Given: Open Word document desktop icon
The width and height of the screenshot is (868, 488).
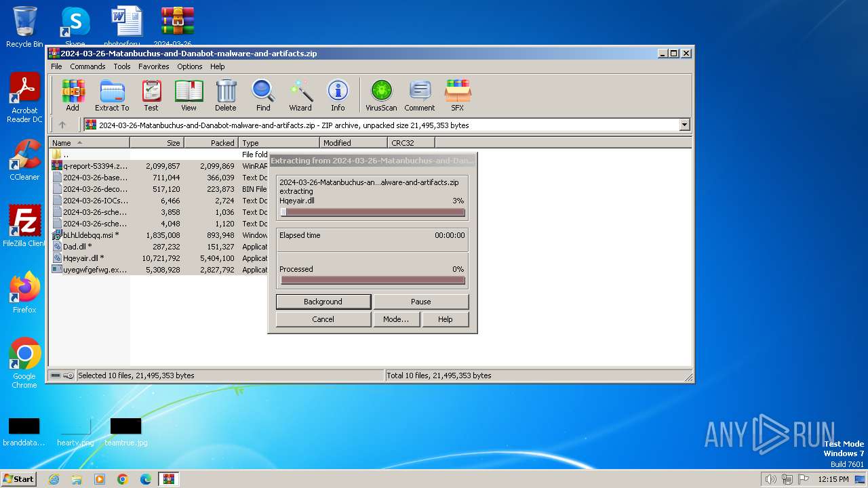Looking at the screenshot, I should [126, 27].
